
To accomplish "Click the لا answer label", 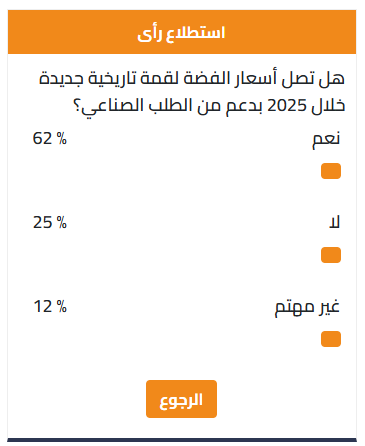I will (334, 222).
